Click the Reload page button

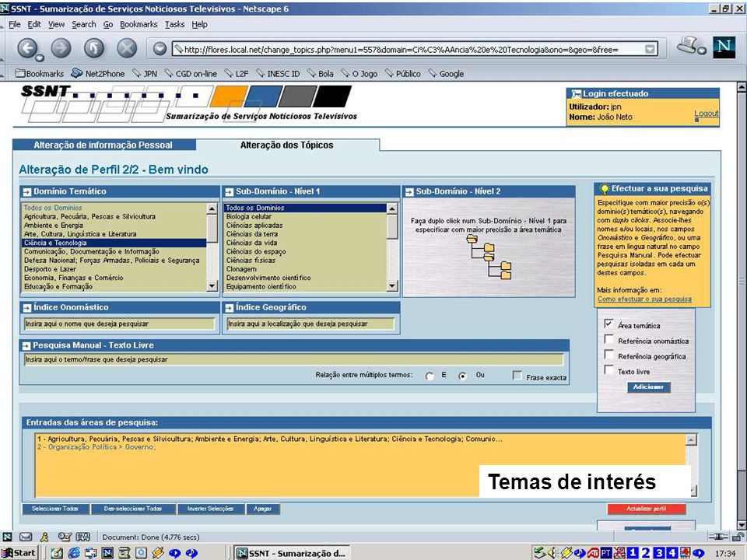point(94,48)
